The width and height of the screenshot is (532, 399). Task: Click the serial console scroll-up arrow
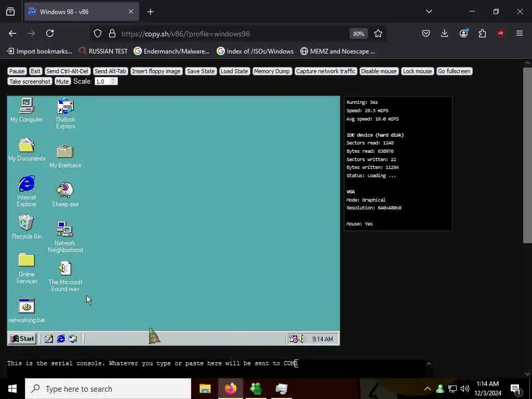[429, 363]
